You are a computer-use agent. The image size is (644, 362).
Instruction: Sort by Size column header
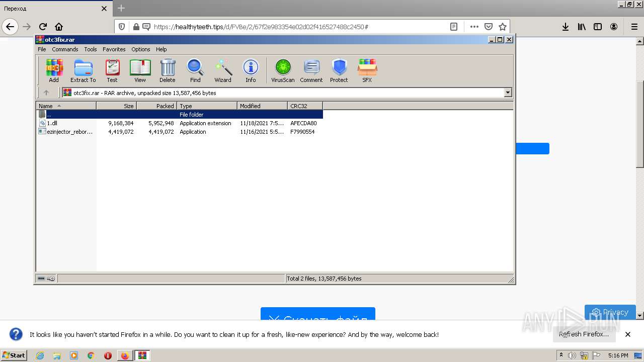coord(116,106)
